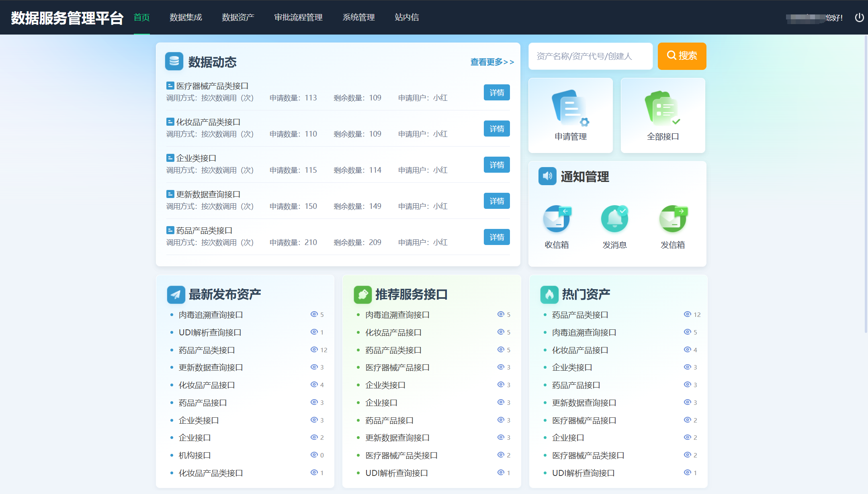Open the 收信箱 inbox icon
The height and width of the screenshot is (494, 868).
(557, 219)
